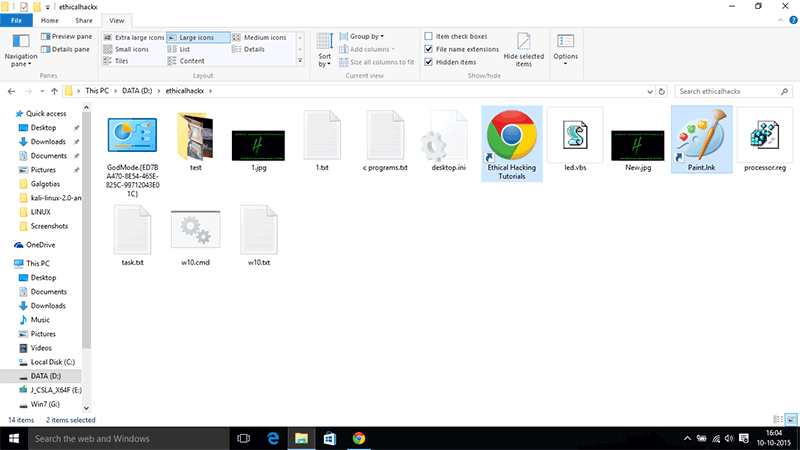This screenshot has width=800, height=450.
Task: Expand the Sort by dropdown
Action: click(325, 50)
